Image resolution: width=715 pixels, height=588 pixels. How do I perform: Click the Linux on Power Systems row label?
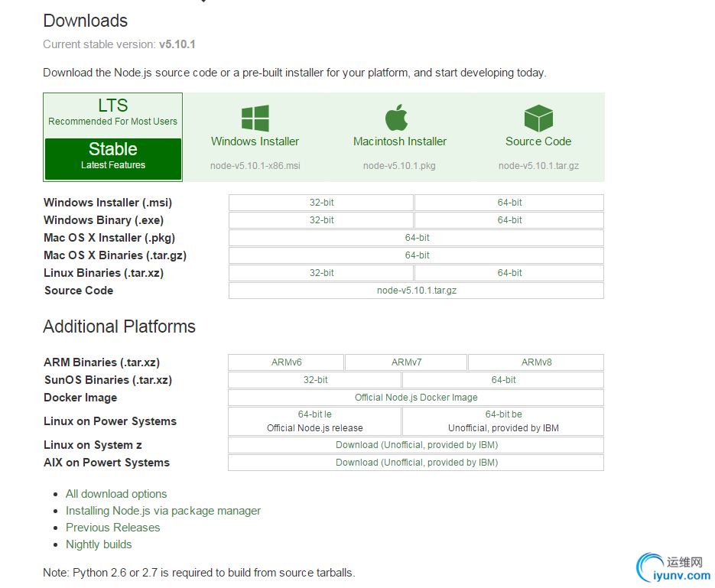[110, 421]
